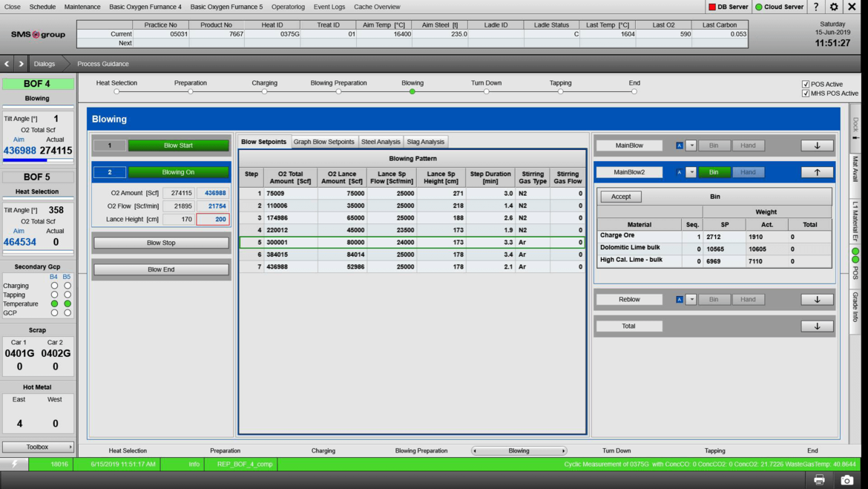Click the O2 Flow setpoint field 21754
This screenshot has height=489, width=868.
tap(213, 206)
